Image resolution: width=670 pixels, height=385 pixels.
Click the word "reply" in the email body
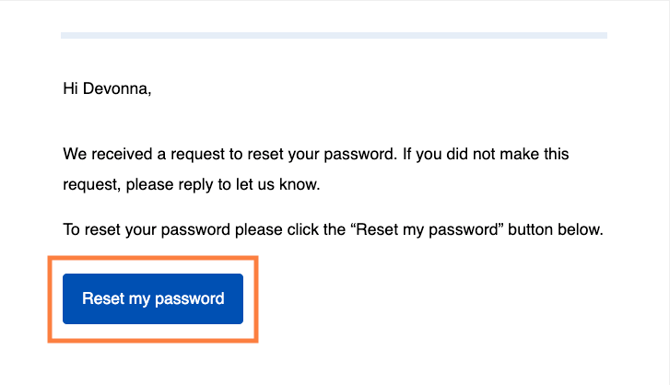click(x=196, y=185)
